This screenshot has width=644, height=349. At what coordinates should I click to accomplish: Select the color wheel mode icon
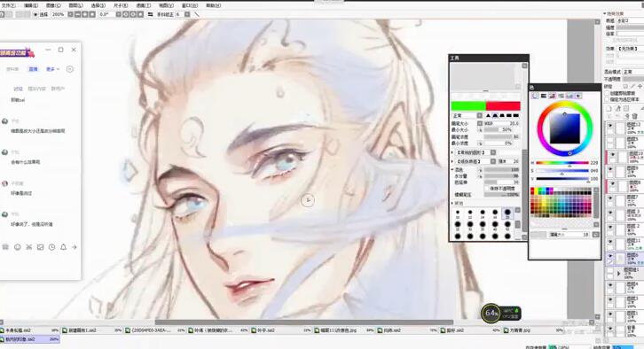pyautogui.click(x=535, y=96)
